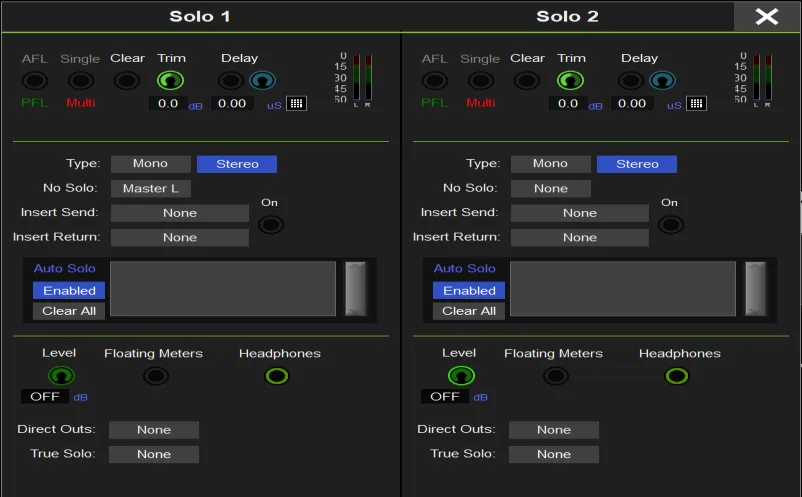Toggle Auto Solo Enabled in Solo 2
Screen dimensions: 802x497
pyautogui.click(x=469, y=290)
